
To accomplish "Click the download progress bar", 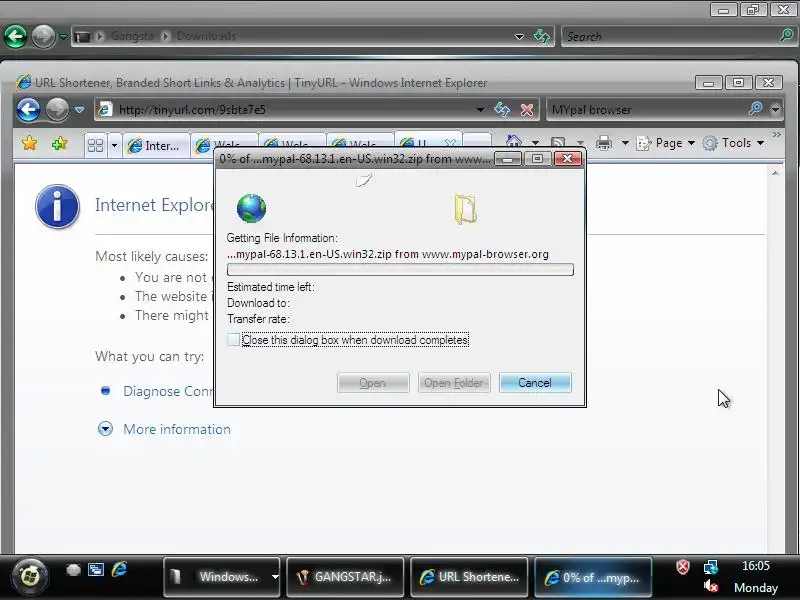I will tap(400, 269).
